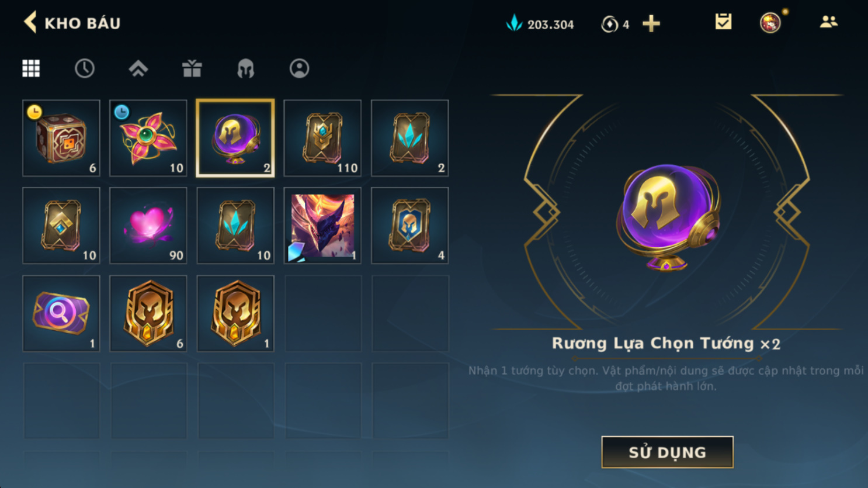Show the gift box filter tab
The image size is (868, 488).
[192, 68]
